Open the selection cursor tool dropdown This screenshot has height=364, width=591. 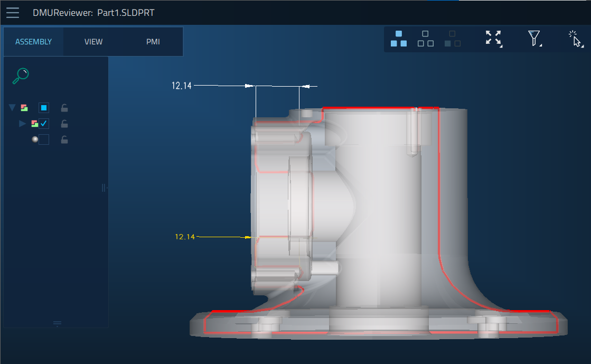pos(576,39)
